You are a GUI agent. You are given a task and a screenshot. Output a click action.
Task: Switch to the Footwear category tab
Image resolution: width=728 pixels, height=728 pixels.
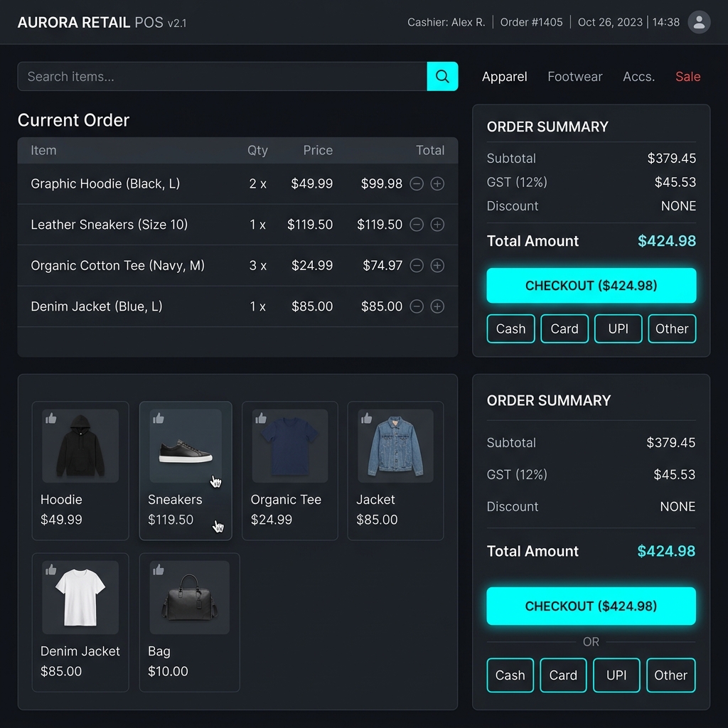click(x=574, y=77)
